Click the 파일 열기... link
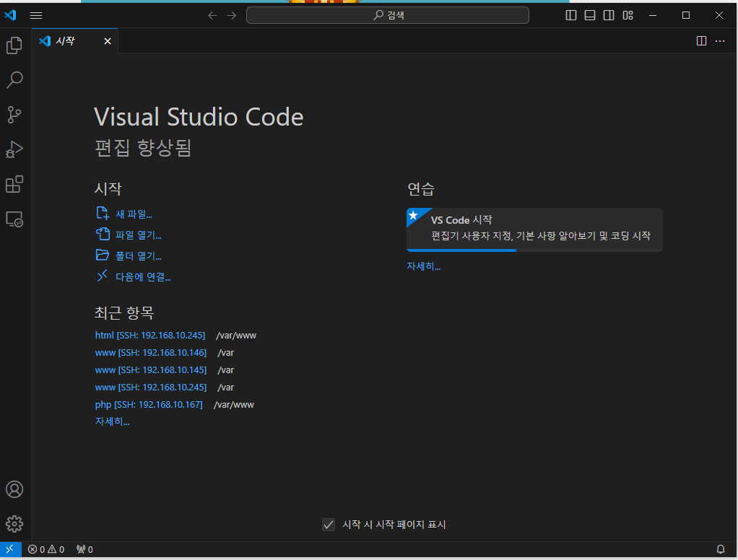The height and width of the screenshot is (560, 738). [139, 235]
